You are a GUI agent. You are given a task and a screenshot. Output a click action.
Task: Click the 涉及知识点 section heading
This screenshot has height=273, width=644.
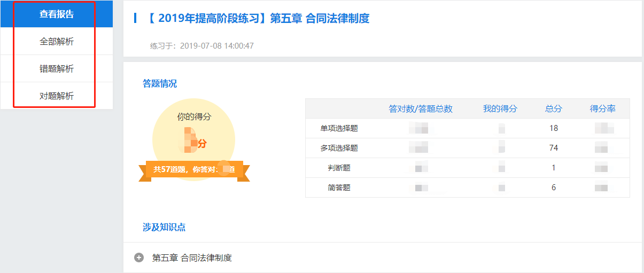click(x=164, y=227)
